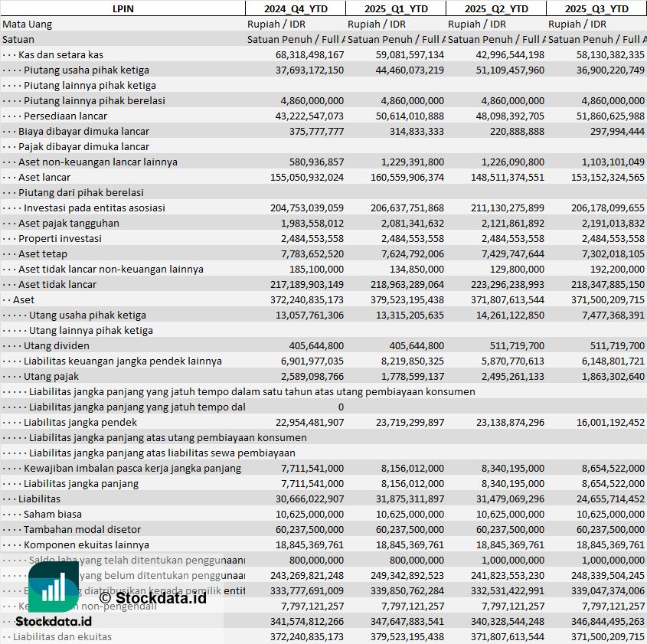Click Investasi pada entitas asosiasi label

pos(94,208)
